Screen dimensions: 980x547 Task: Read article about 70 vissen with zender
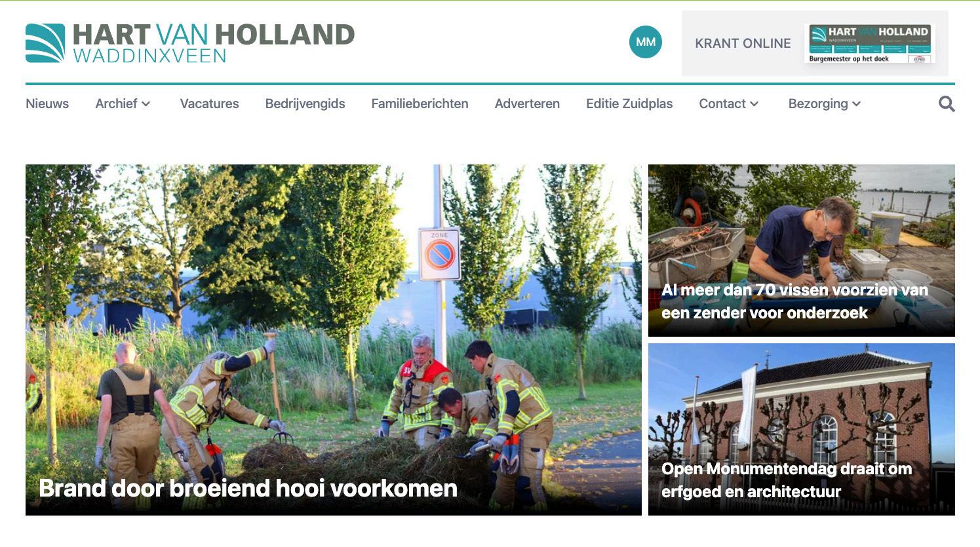click(794, 301)
